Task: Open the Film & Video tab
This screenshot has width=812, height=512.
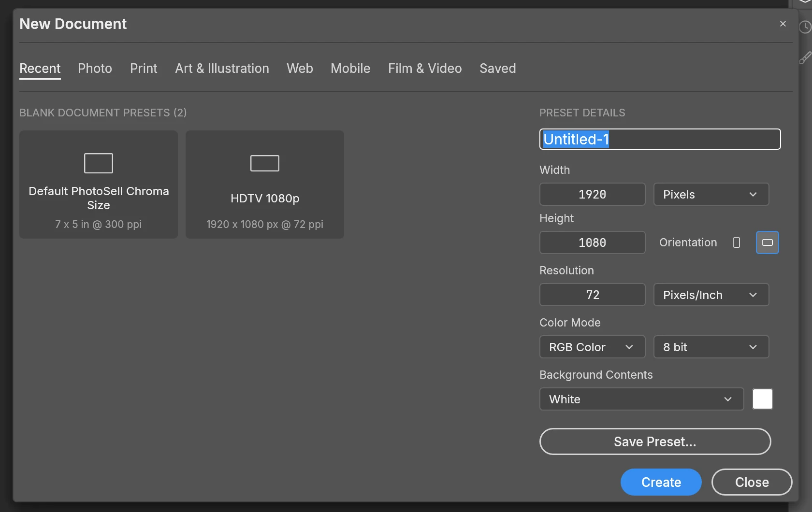Action: [x=425, y=69]
